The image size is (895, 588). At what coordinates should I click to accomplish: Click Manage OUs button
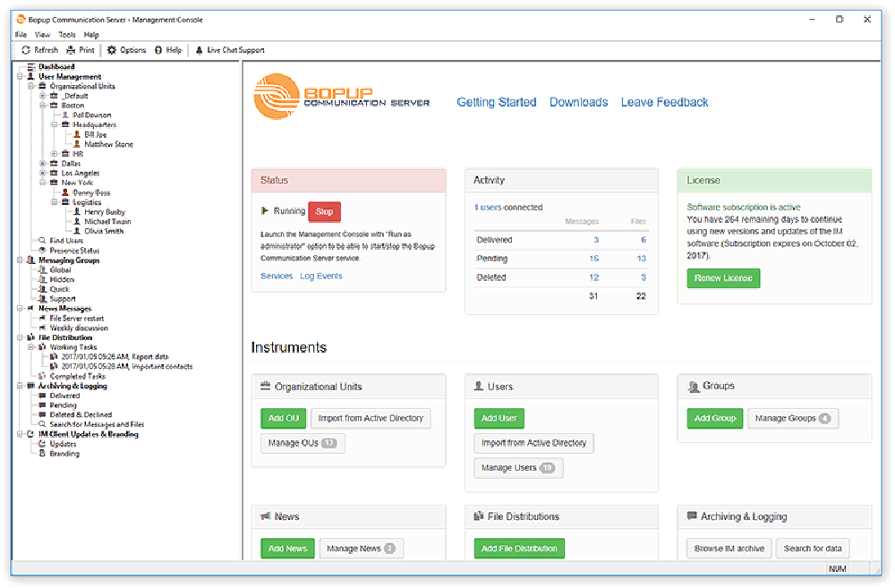coord(303,442)
